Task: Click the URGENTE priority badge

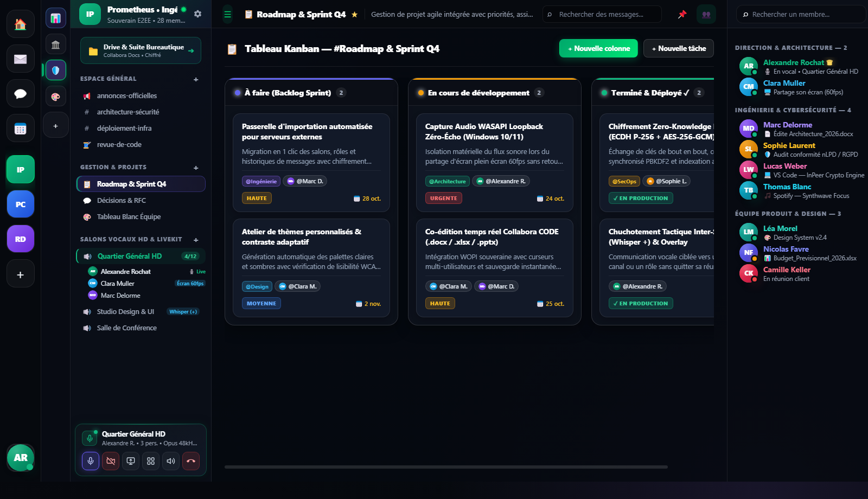Action: 444,198
